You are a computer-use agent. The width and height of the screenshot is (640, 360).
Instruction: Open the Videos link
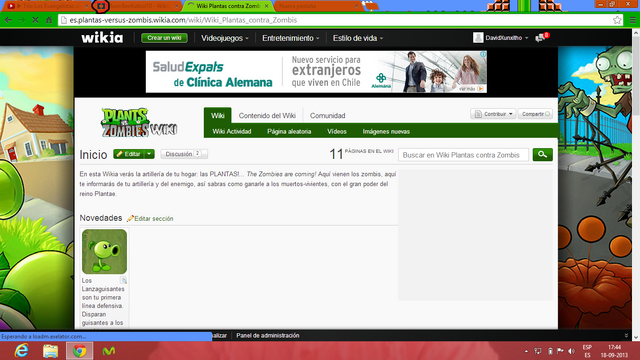point(337,131)
